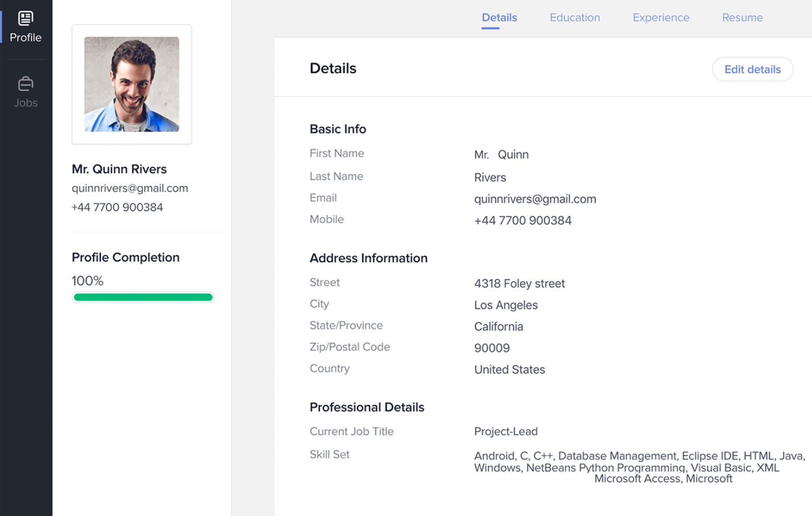Click the Mobile number value in Basic Info

tap(523, 221)
